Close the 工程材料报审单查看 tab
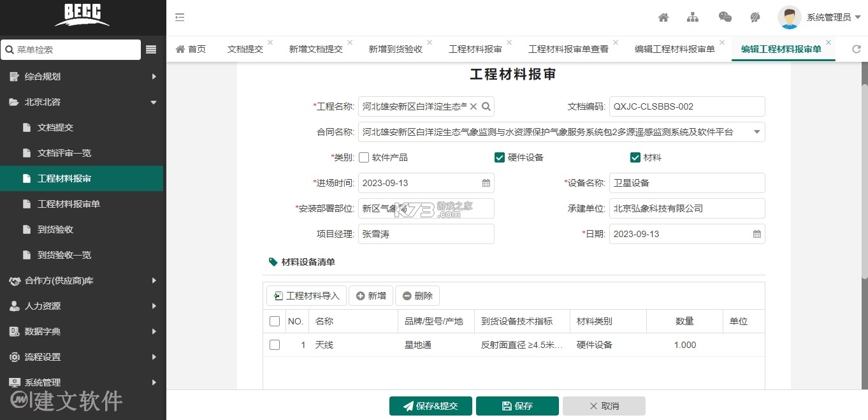 click(x=616, y=43)
